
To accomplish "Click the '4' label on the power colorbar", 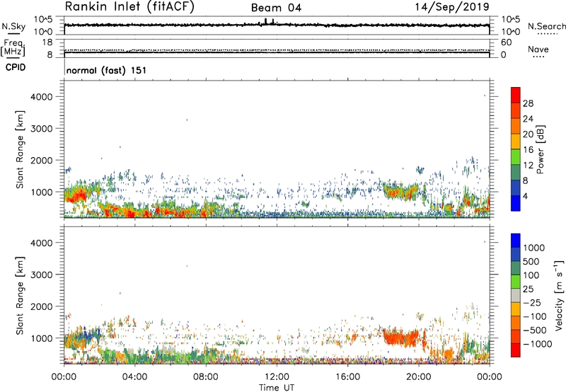I will (x=525, y=197).
